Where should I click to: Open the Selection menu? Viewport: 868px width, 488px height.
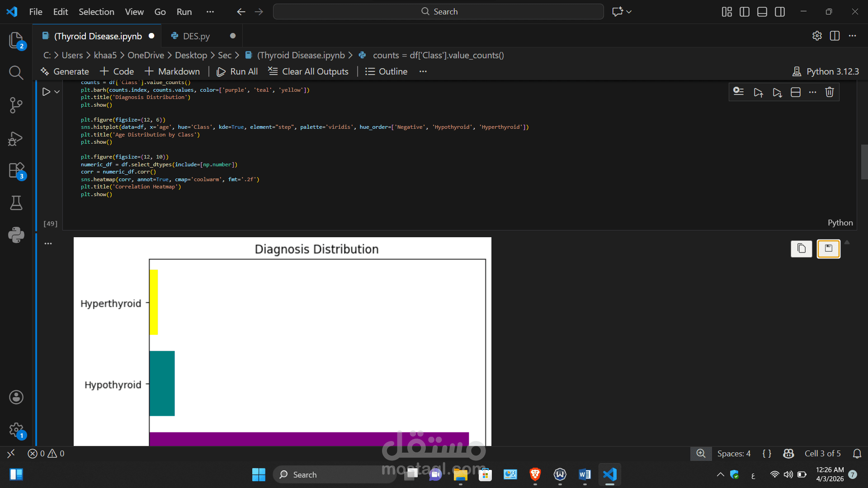coord(96,12)
